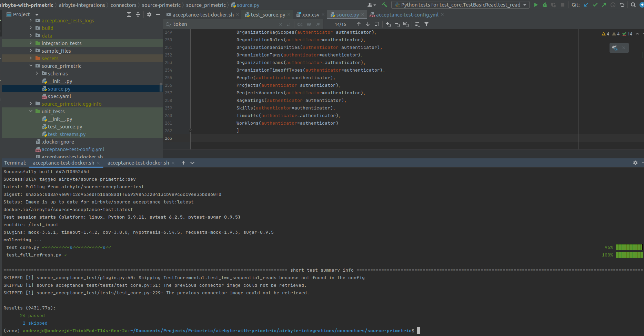644x336 pixels.
Task: Open Terminal settings gear
Action: [x=635, y=163]
